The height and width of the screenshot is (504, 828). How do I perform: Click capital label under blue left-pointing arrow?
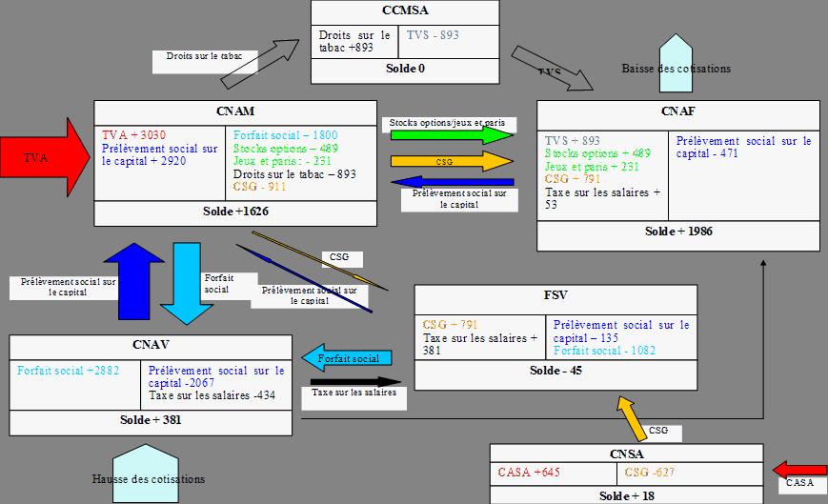coord(459,199)
